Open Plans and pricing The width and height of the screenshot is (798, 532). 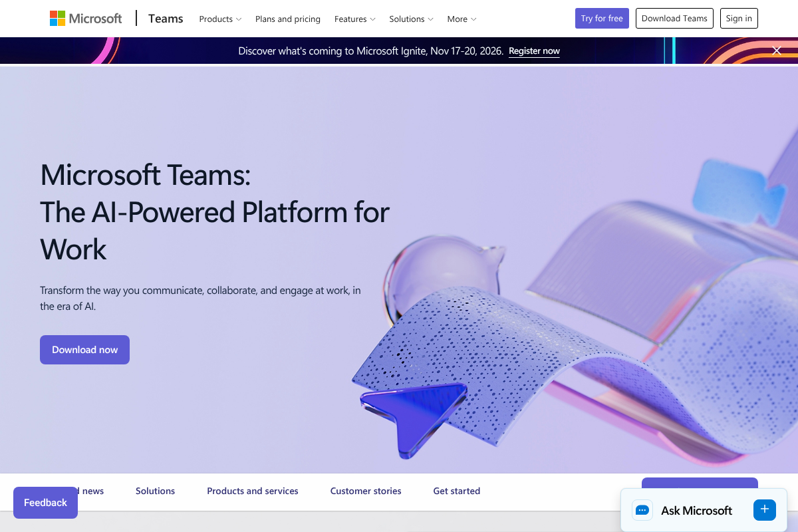(288, 19)
